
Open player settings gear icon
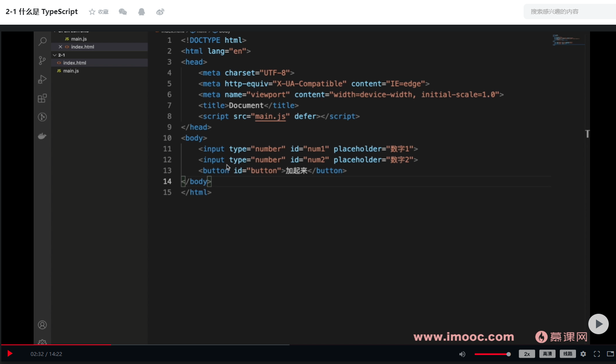(583, 354)
